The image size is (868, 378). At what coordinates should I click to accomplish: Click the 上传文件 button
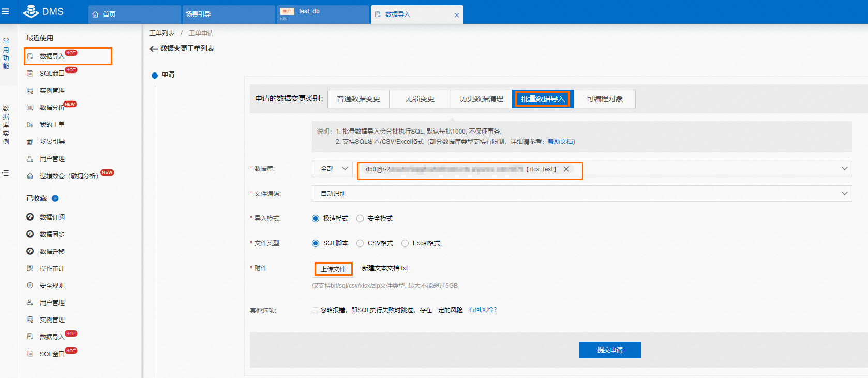(x=333, y=269)
